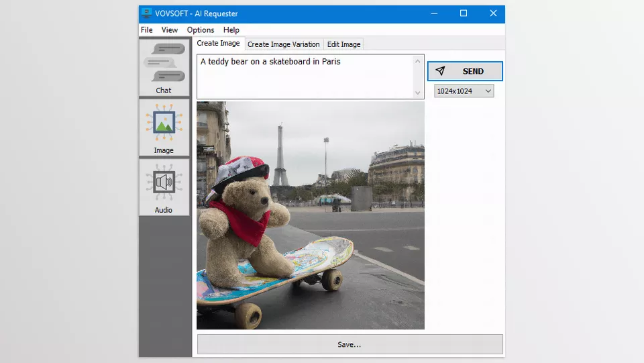Maximize the AI Requester window
This screenshot has width=644, height=363.
click(464, 13)
